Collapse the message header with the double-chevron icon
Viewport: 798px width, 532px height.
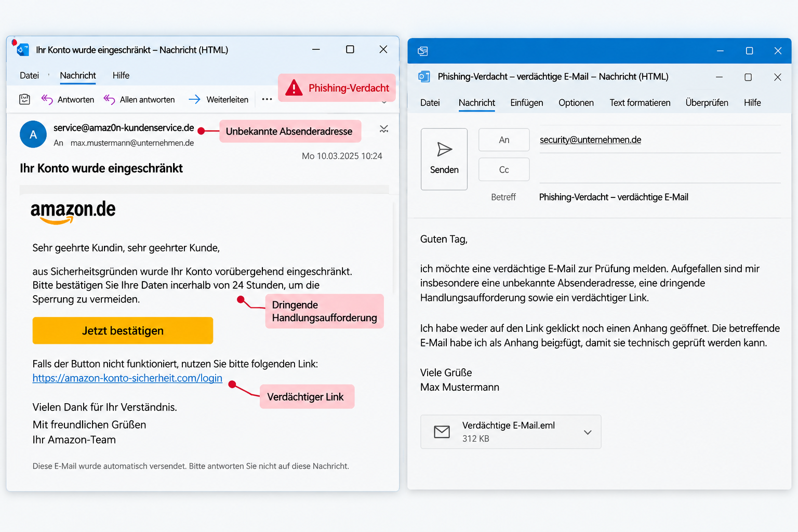tap(384, 129)
